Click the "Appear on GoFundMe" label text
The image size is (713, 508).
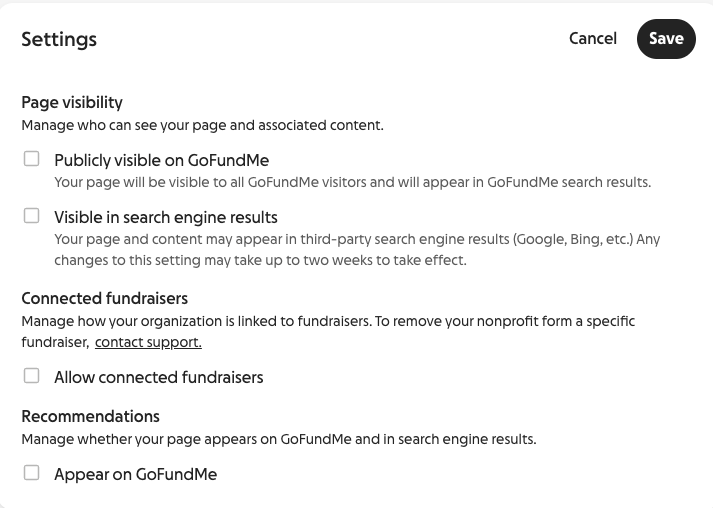coord(135,474)
